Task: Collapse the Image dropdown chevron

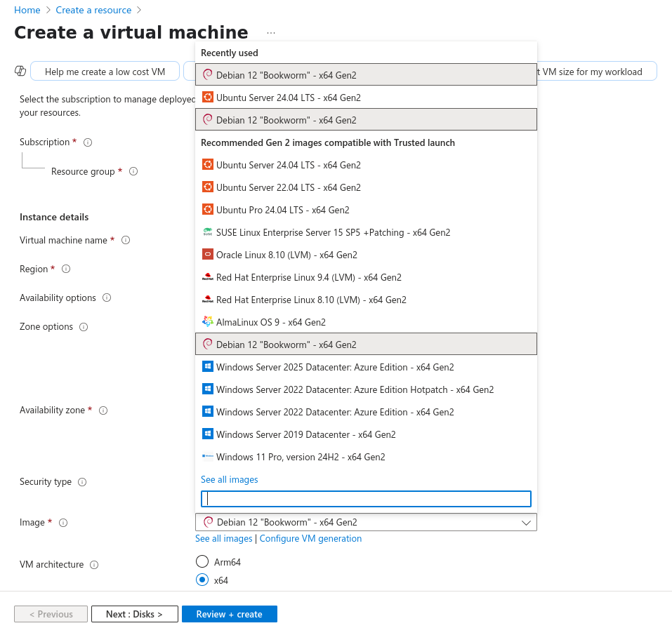Action: click(x=526, y=523)
